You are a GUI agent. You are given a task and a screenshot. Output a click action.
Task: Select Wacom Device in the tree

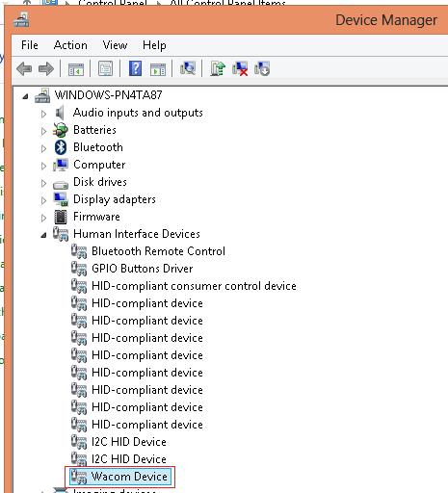click(129, 477)
